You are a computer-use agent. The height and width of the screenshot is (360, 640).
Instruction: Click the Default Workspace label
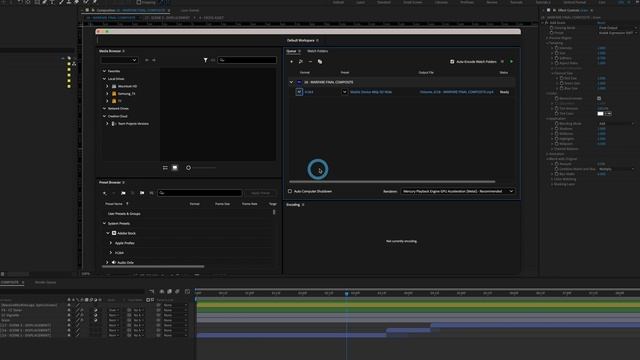click(300, 40)
